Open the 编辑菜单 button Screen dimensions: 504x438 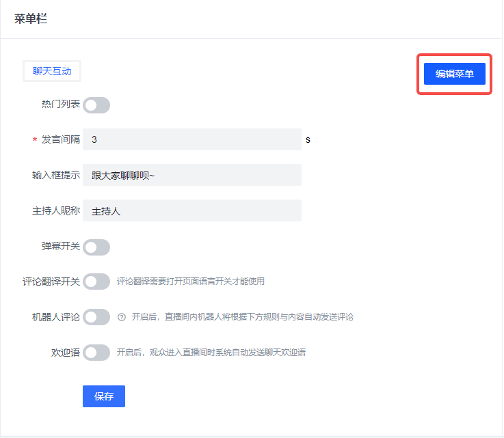pos(454,74)
